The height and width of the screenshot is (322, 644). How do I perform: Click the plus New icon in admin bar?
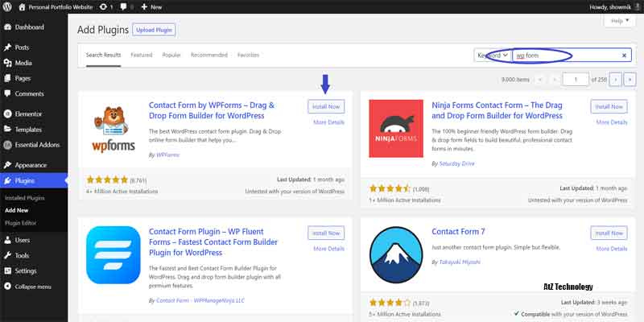point(144,7)
